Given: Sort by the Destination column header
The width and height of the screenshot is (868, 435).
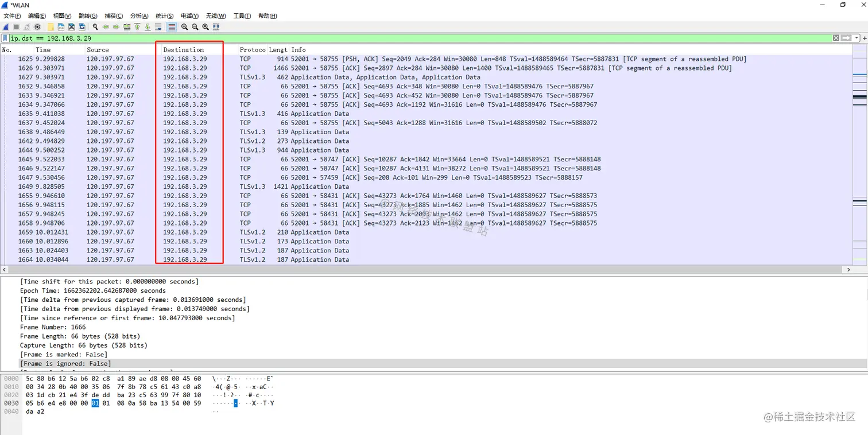Looking at the screenshot, I should (199, 50).
